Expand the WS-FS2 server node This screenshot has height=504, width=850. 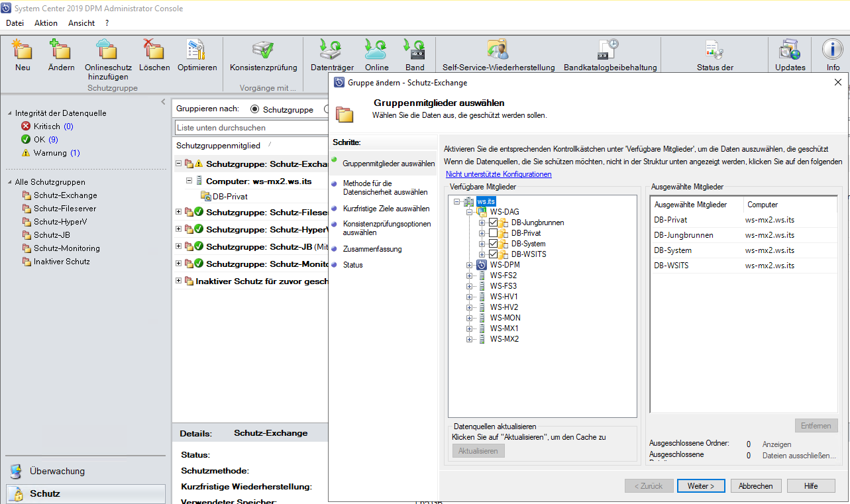click(470, 276)
